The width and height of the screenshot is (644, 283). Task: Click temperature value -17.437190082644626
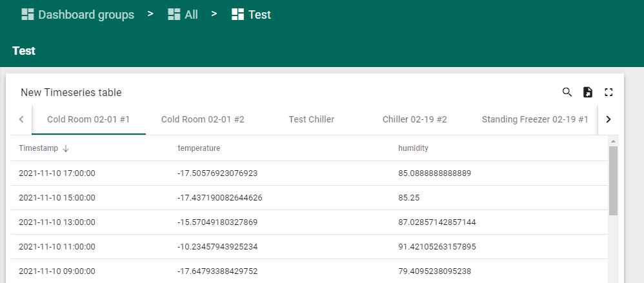tap(220, 198)
